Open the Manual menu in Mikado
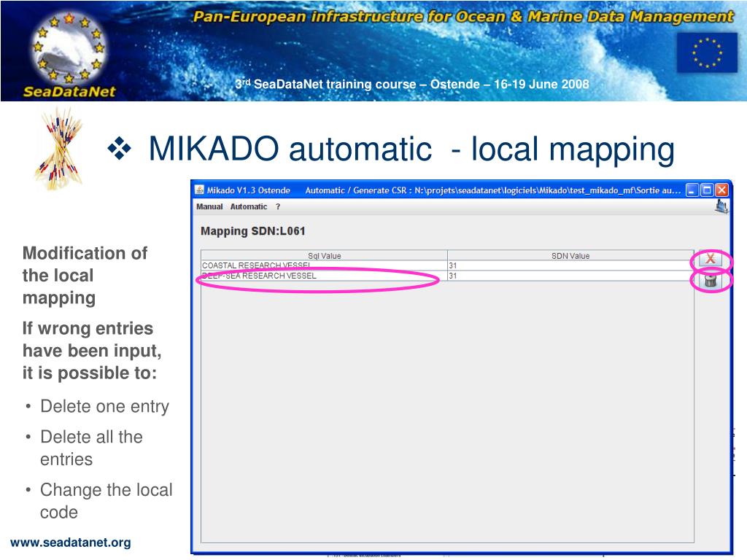The height and width of the screenshot is (560, 747). [209, 206]
